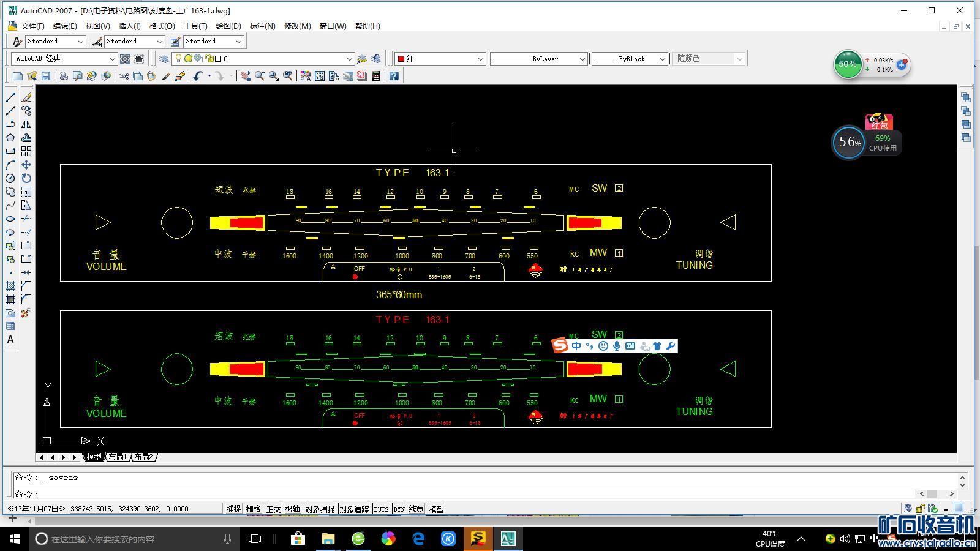Select the Rotate modify tool
The image size is (980, 551).
pos(26,178)
